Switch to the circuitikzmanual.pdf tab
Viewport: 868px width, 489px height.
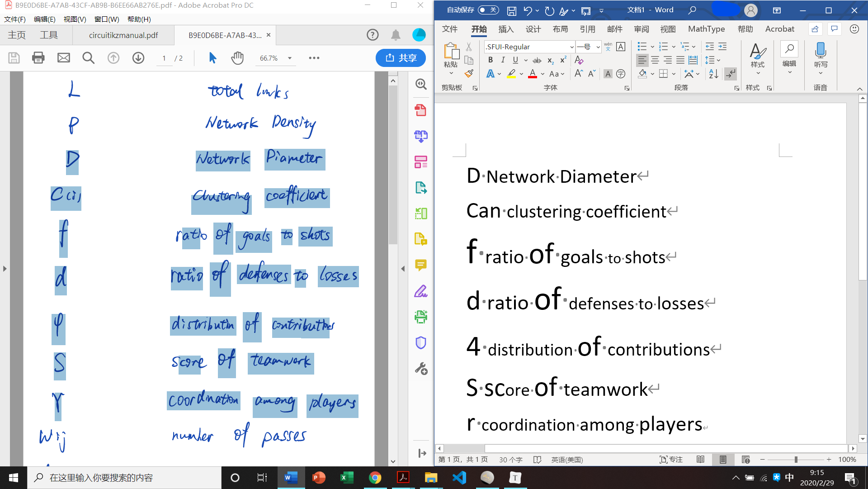pos(123,35)
